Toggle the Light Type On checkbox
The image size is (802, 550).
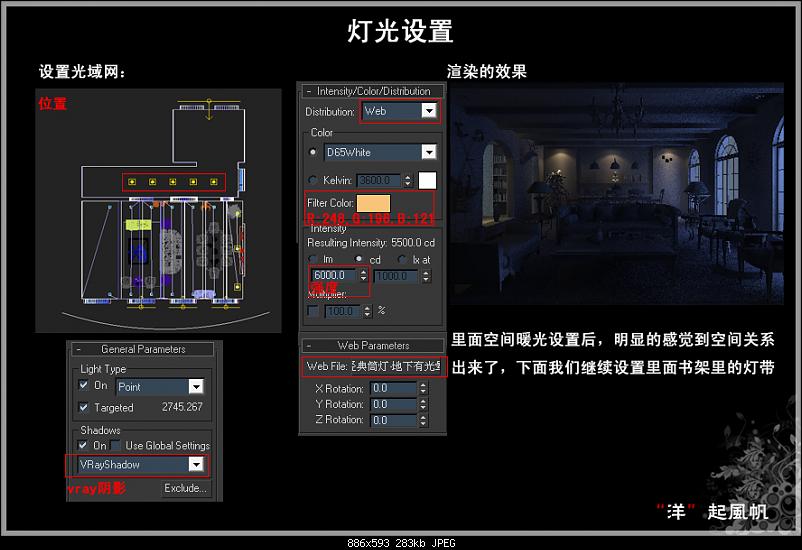pyautogui.click(x=84, y=385)
